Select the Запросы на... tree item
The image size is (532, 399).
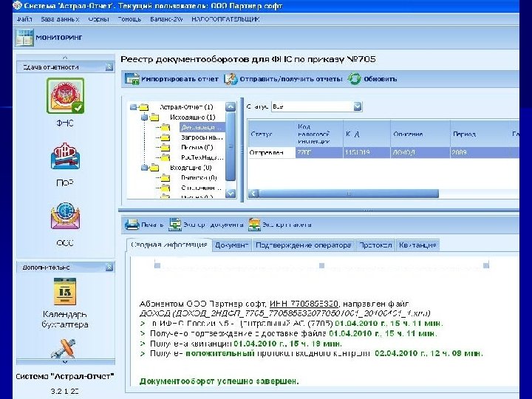pos(202,137)
